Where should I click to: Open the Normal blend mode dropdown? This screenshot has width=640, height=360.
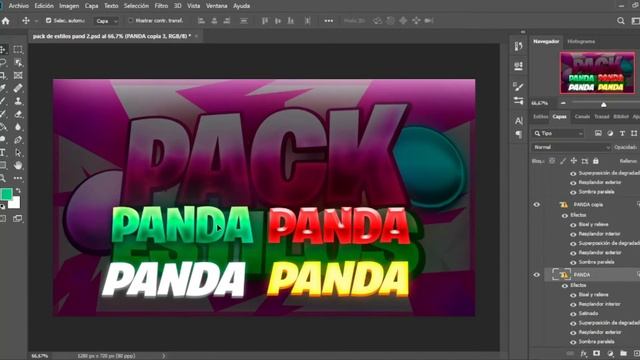point(571,147)
